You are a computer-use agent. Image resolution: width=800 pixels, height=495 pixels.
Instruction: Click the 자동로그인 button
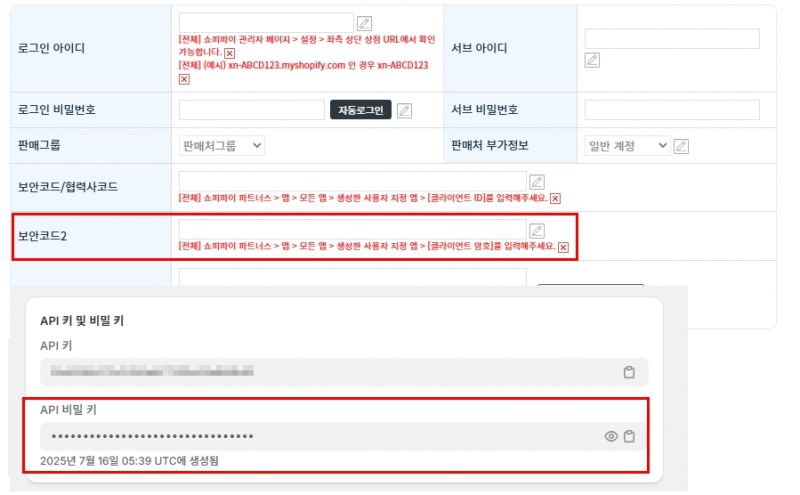[x=360, y=110]
